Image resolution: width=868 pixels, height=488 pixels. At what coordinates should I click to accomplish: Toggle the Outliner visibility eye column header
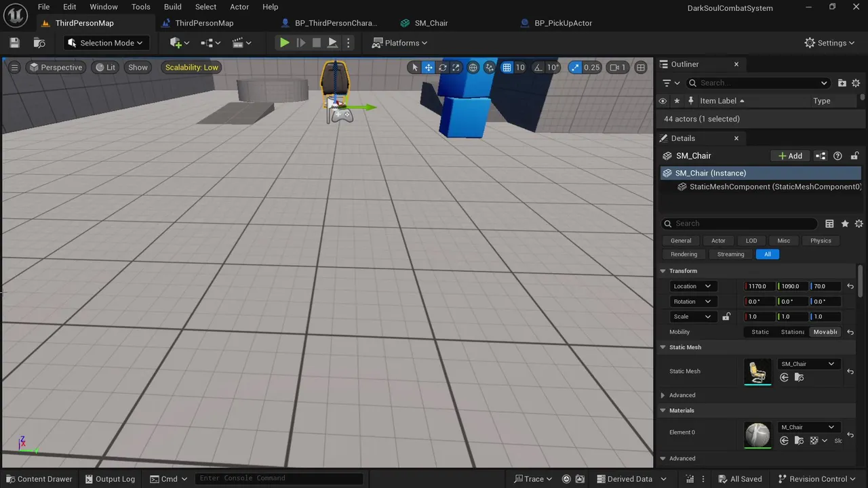663,101
